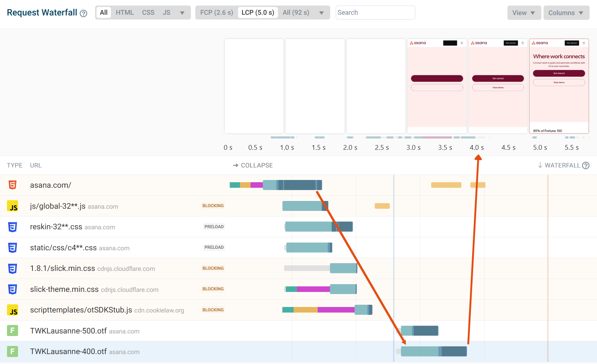Click the JS icon for otSDKStub.js

coord(13,310)
